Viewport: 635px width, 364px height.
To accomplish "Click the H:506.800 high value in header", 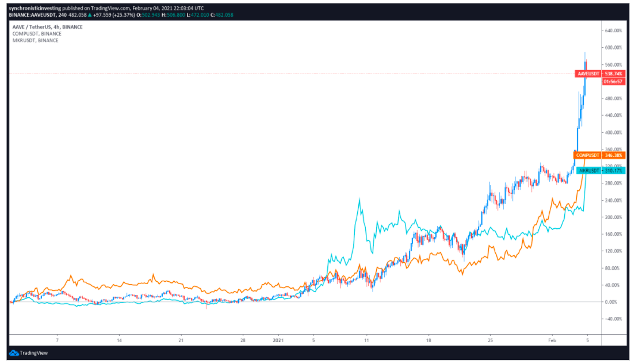I will (173, 15).
